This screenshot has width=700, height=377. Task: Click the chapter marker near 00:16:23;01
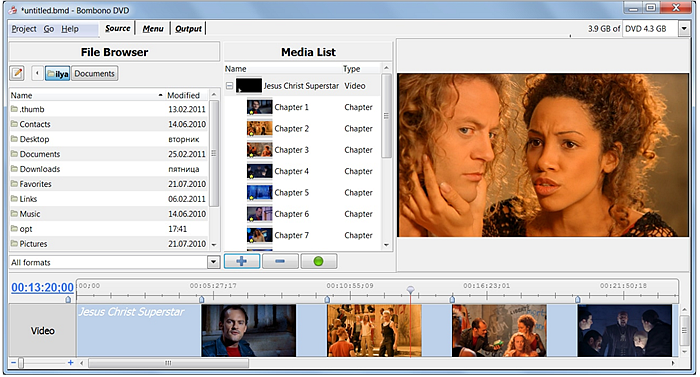coord(452,299)
